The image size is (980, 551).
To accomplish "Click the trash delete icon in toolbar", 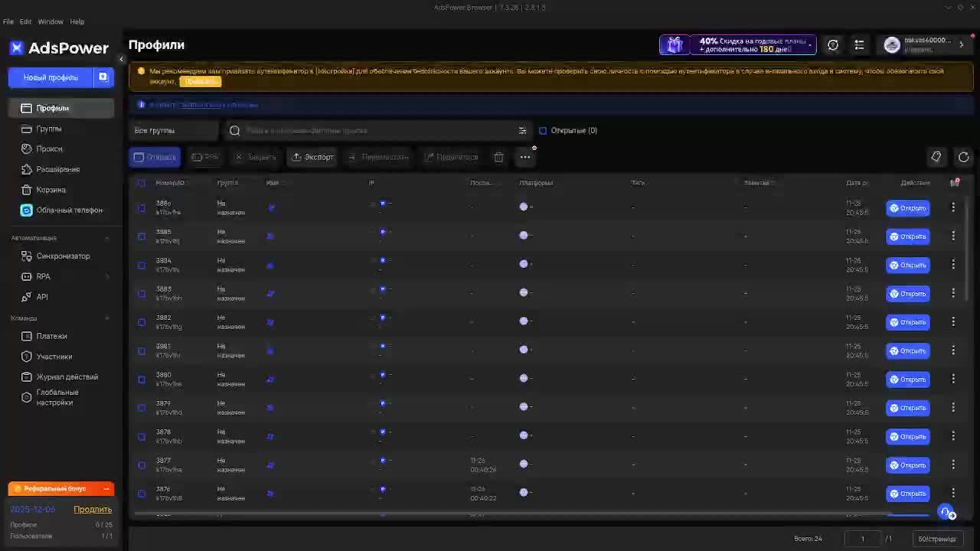I will click(498, 157).
